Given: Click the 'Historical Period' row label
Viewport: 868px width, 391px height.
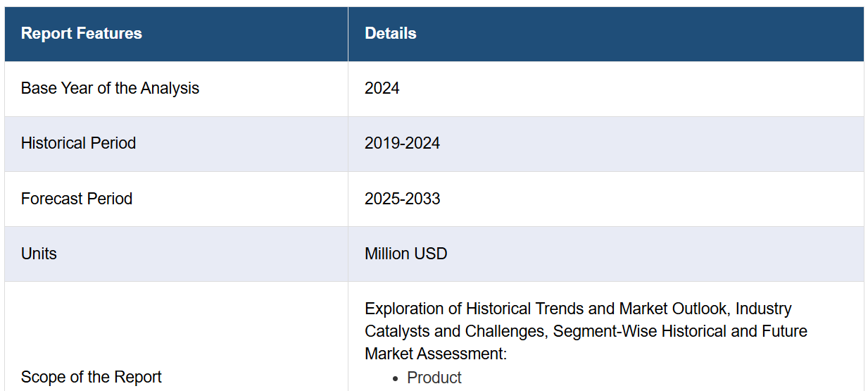Looking at the screenshot, I should click(78, 144).
